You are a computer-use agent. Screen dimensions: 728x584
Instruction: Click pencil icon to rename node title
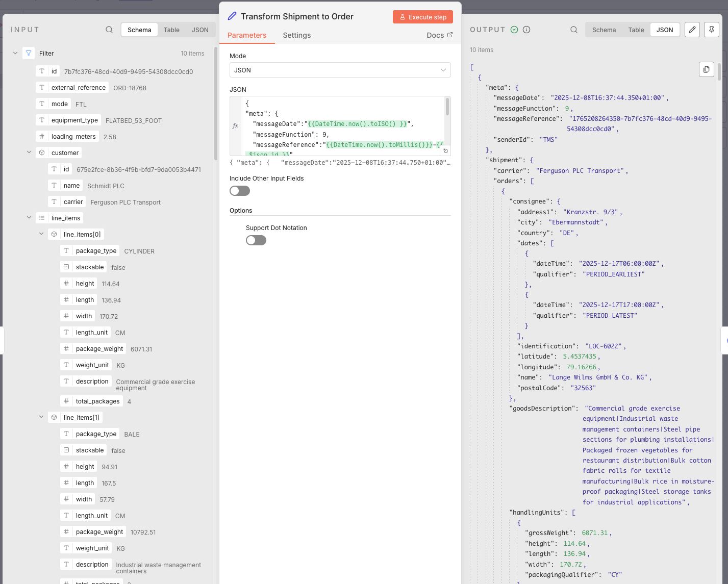pos(232,16)
